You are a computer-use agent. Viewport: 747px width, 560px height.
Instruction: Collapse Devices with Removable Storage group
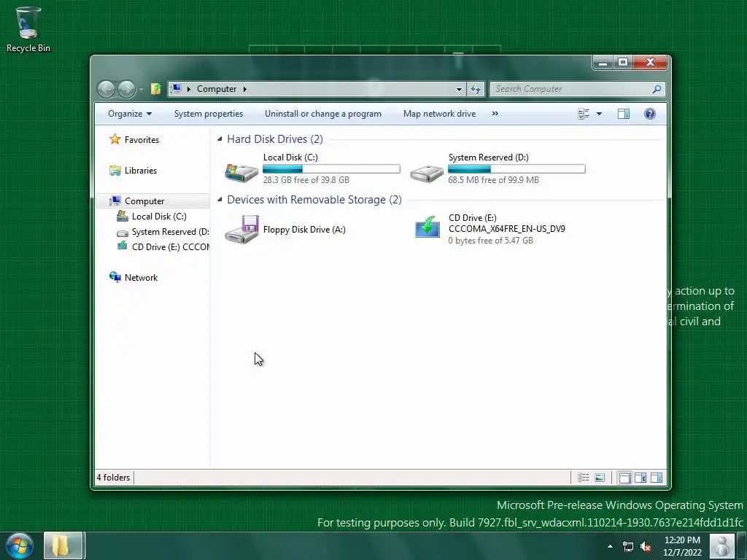(x=220, y=200)
